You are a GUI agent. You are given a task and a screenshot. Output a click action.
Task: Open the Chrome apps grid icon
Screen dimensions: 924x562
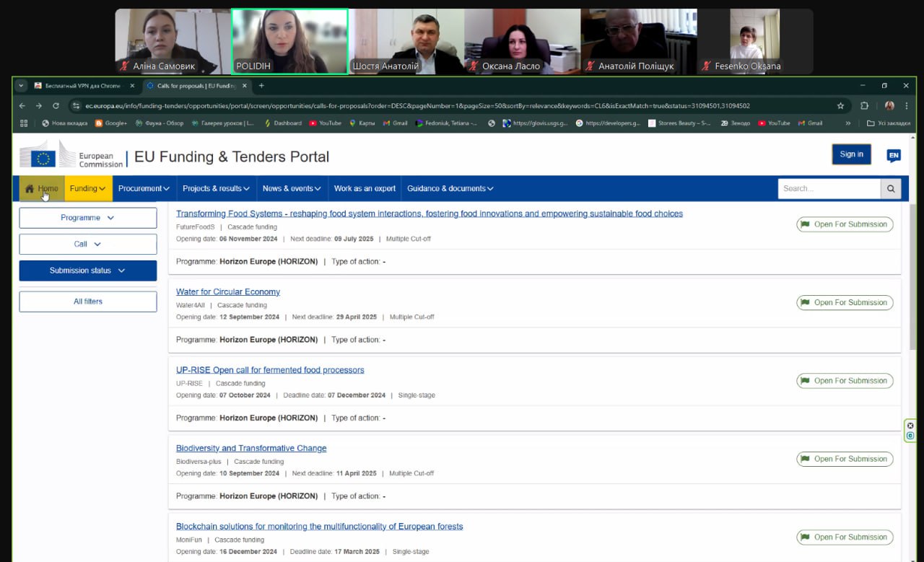coord(24,123)
